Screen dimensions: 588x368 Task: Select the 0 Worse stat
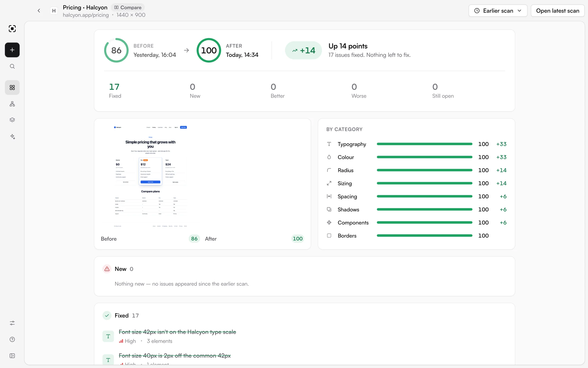point(359,91)
